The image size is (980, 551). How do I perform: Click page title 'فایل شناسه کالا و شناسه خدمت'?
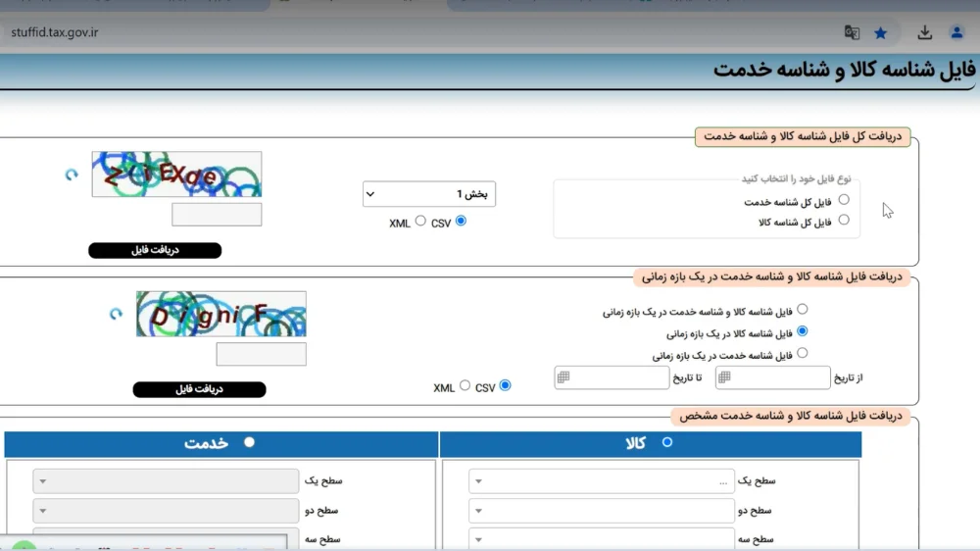coord(845,70)
